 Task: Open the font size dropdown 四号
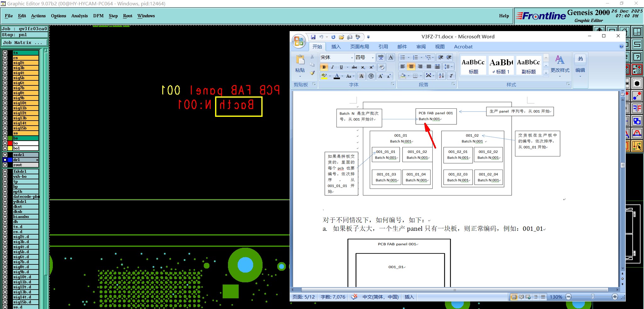[x=373, y=57]
